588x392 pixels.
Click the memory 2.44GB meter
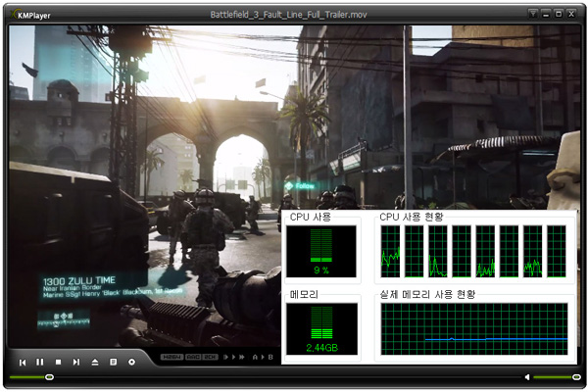click(x=321, y=329)
